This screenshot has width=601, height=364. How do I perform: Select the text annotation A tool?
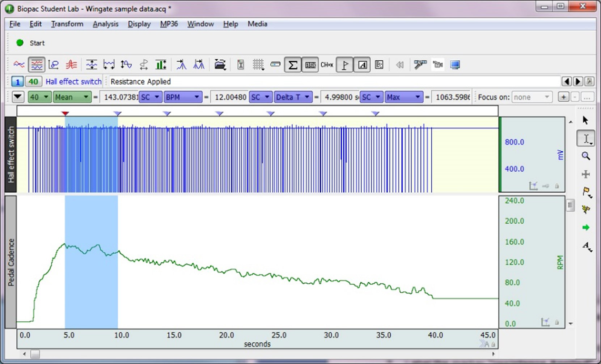pos(587,246)
